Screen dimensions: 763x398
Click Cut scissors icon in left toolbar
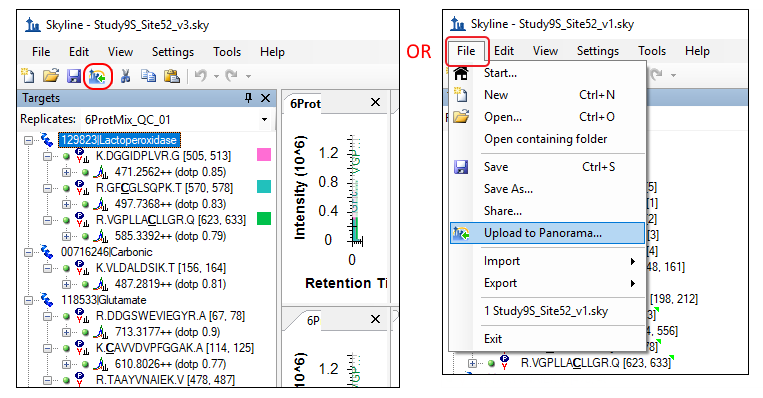[126, 76]
